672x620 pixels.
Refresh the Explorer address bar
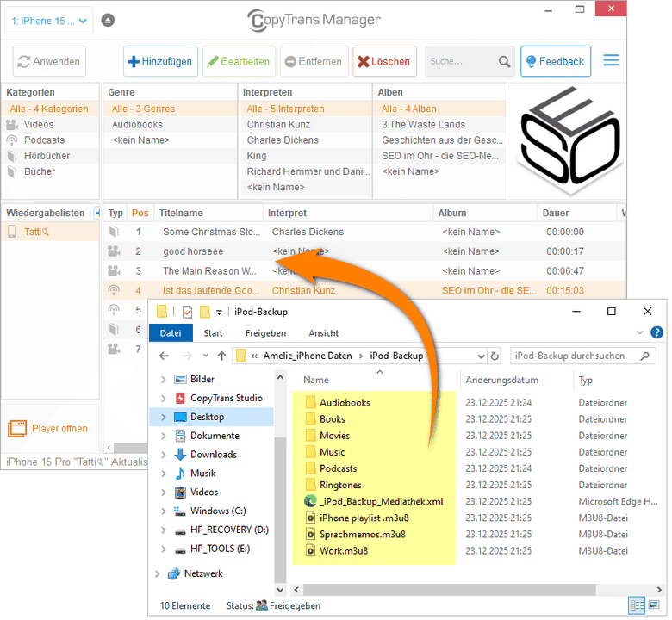tap(495, 356)
